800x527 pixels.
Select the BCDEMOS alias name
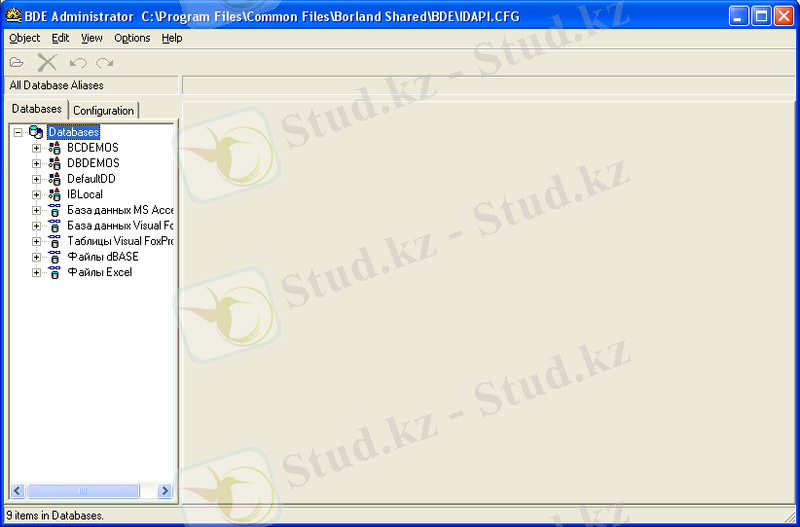click(x=93, y=148)
